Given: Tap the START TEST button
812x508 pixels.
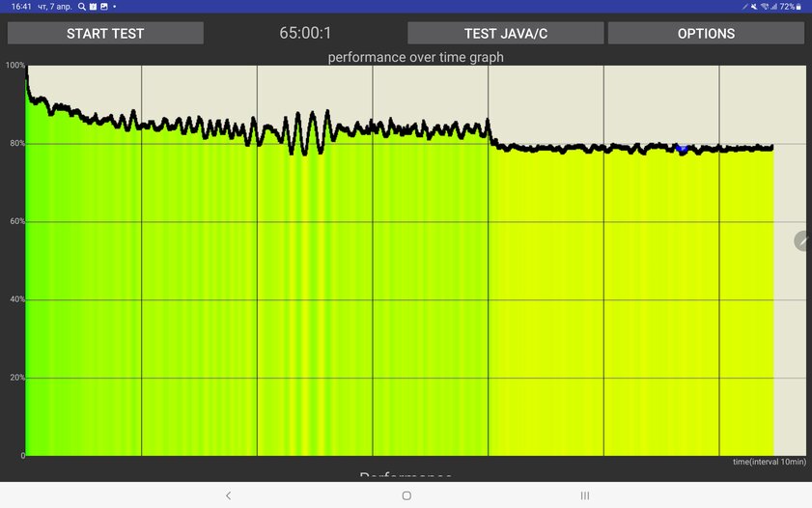Looking at the screenshot, I should (x=105, y=33).
